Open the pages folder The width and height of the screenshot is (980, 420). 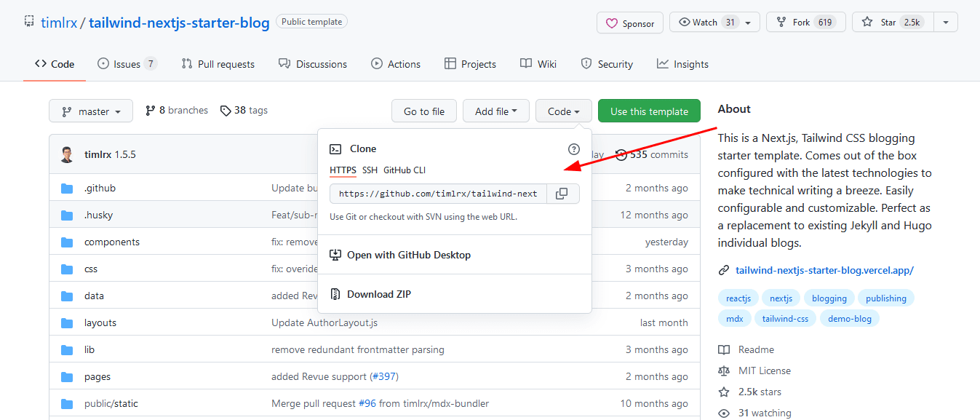coord(97,376)
